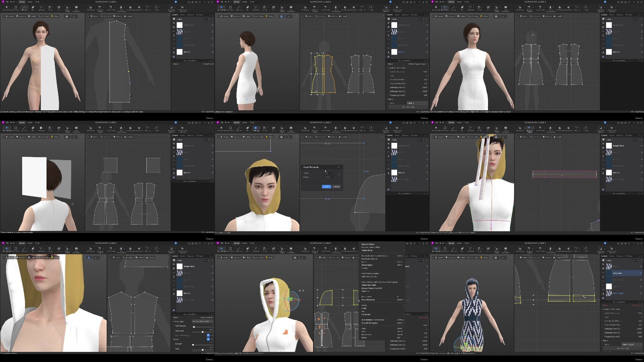Viewport: 644px width, 362px height.
Task: Select Fold tool in floating hood pieces window
Action: pyautogui.click(x=50, y=129)
